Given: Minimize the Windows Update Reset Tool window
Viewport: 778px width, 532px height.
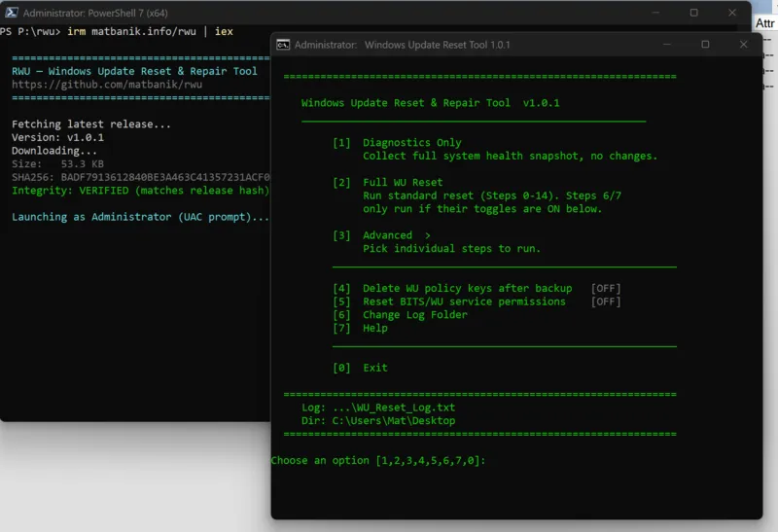Looking at the screenshot, I should click(x=667, y=45).
